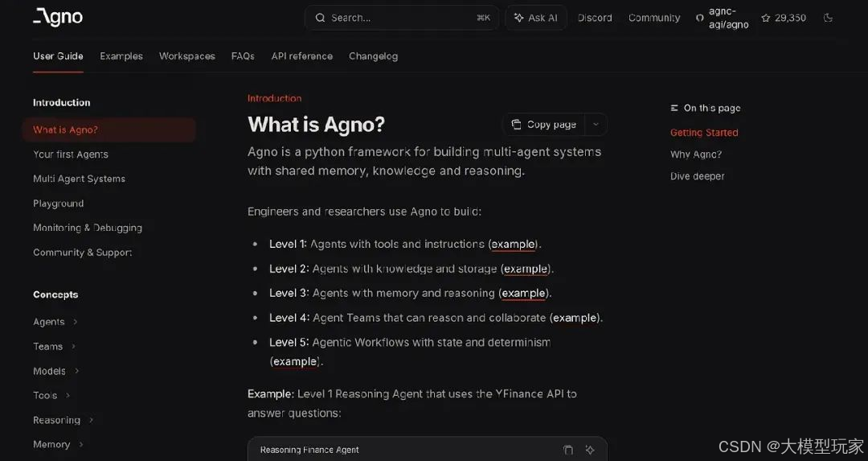
Task: Open Community & Support page
Action: 83,252
